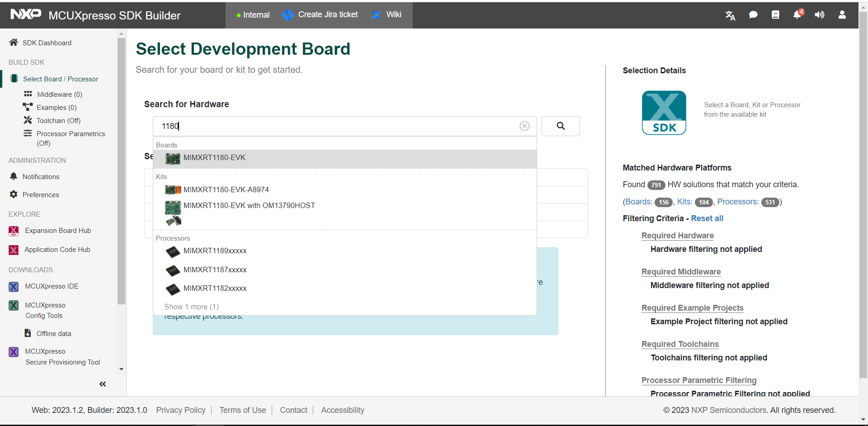This screenshot has width=868, height=426.
Task: Open the Required Hardware filter link
Action: click(x=677, y=236)
